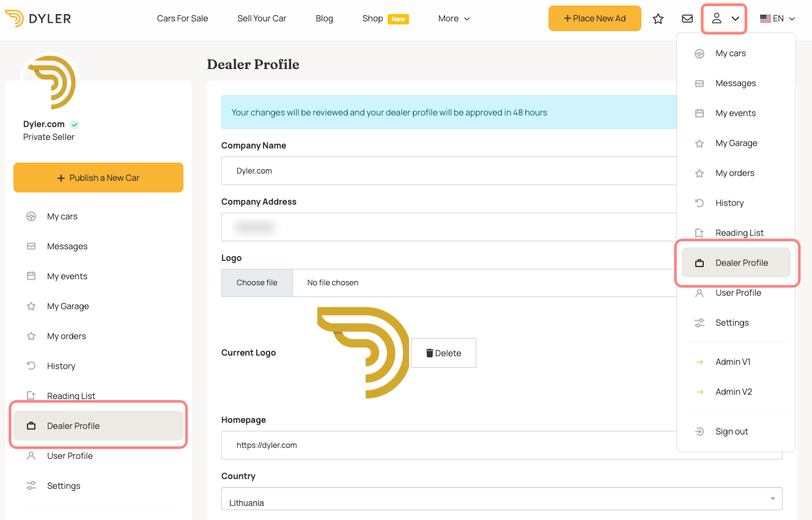This screenshot has height=520, width=812.
Task: Click the verified badge next to Dyler.com
Action: click(75, 124)
